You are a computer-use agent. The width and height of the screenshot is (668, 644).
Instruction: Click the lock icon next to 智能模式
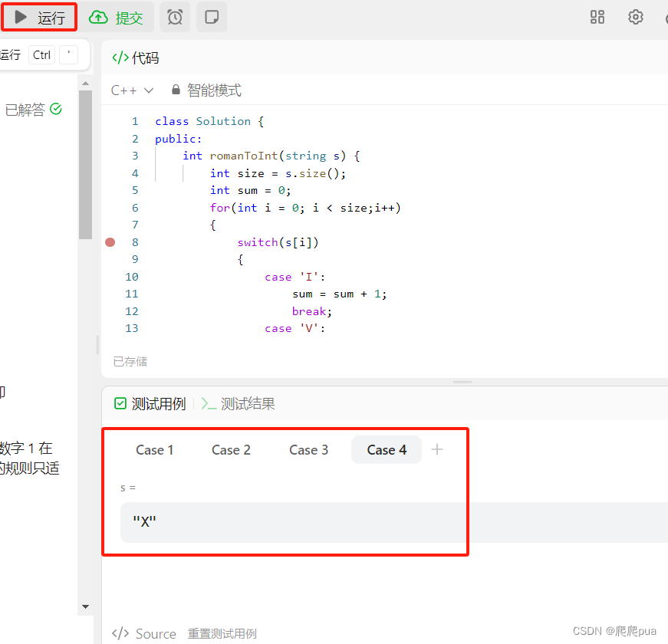(x=178, y=90)
